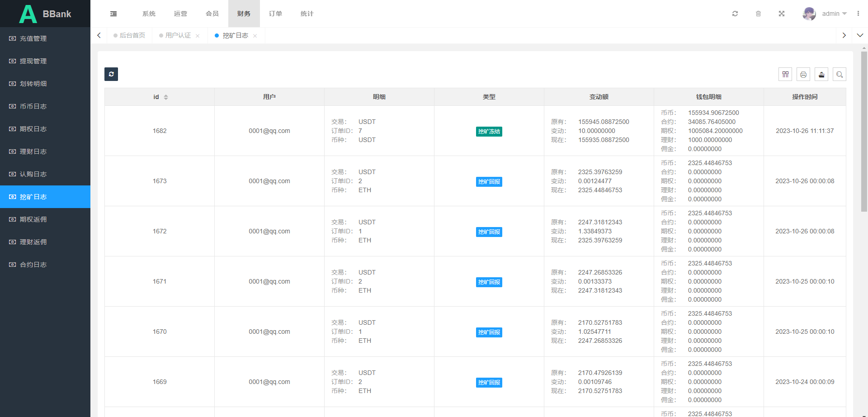Expand the tab list down chevron
This screenshot has height=417, width=868.
(860, 35)
